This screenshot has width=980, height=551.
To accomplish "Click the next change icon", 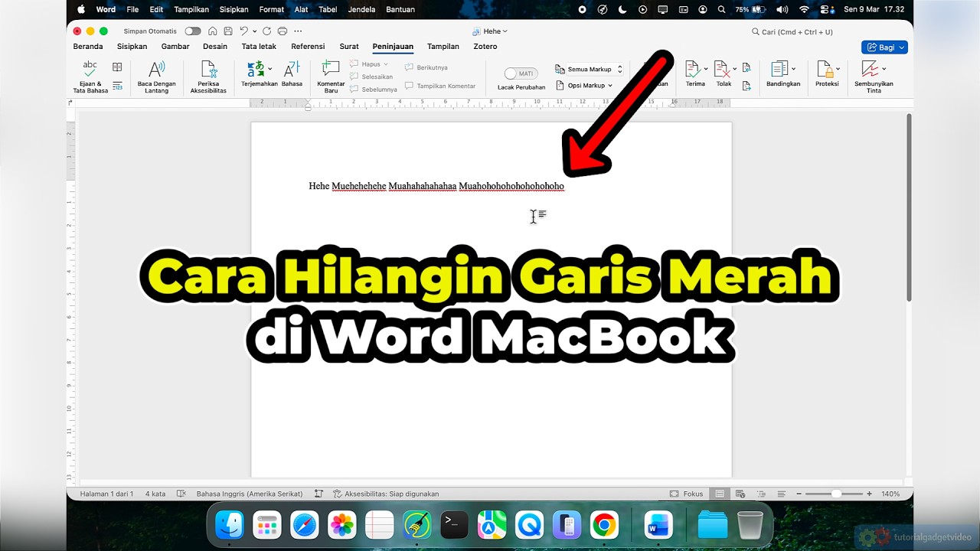I will pyautogui.click(x=746, y=86).
